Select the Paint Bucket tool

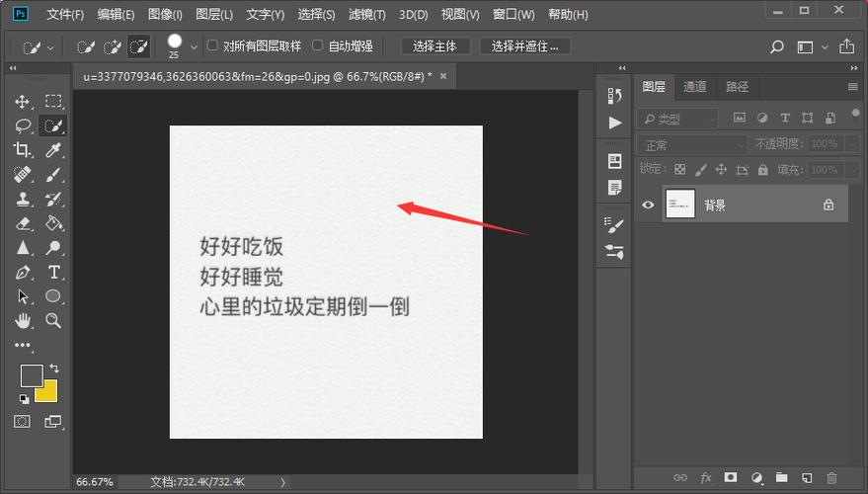53,223
